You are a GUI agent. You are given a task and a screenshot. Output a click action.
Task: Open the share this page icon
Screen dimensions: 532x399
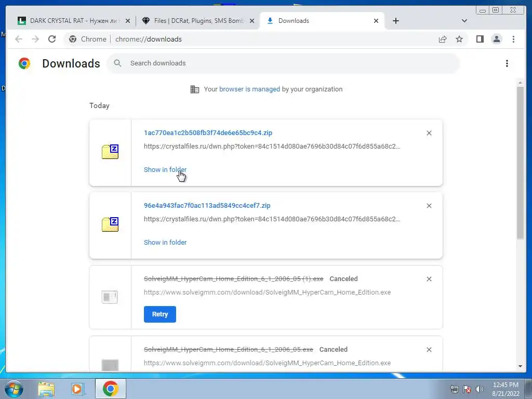(x=443, y=39)
